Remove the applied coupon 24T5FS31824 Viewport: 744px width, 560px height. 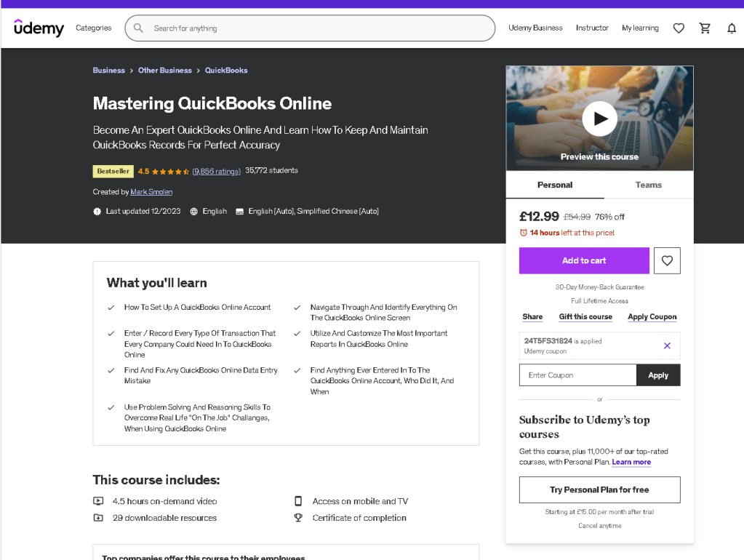(667, 345)
